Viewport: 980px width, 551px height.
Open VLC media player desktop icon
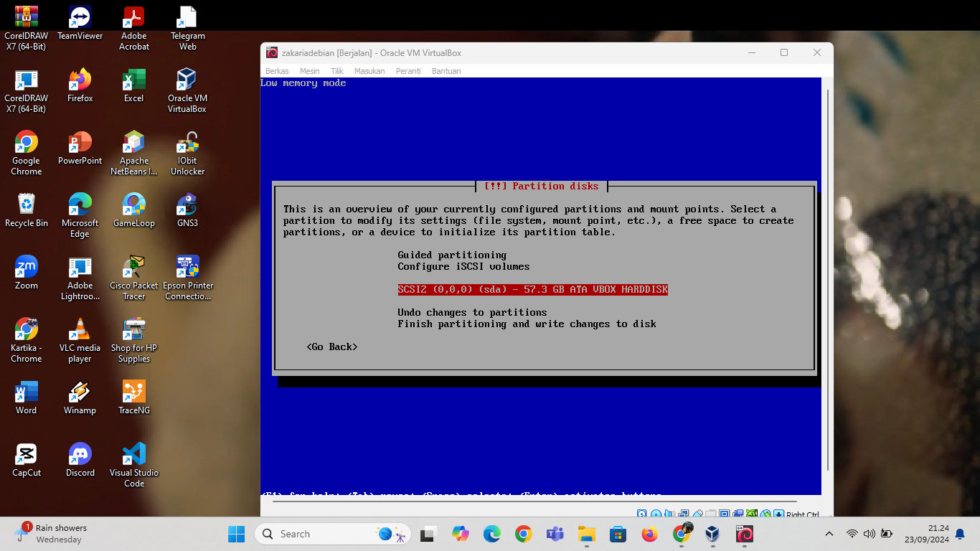[x=80, y=342]
